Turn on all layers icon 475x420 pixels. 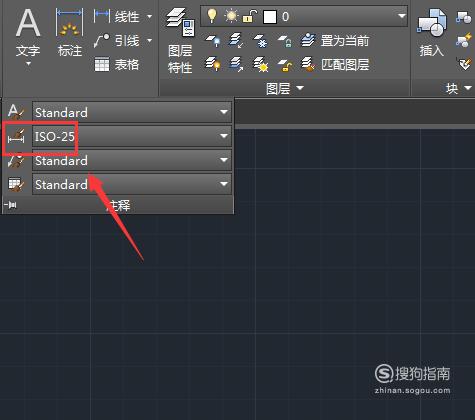[213, 64]
